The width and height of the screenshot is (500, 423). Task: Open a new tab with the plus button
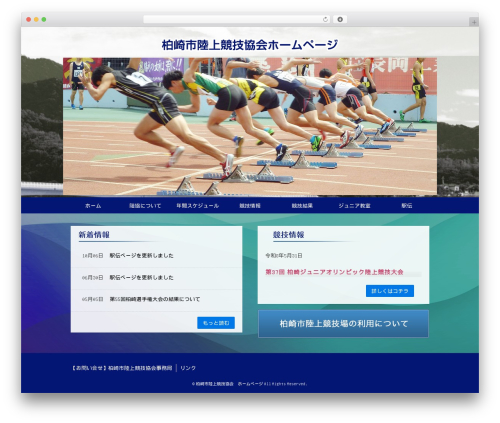(x=474, y=22)
